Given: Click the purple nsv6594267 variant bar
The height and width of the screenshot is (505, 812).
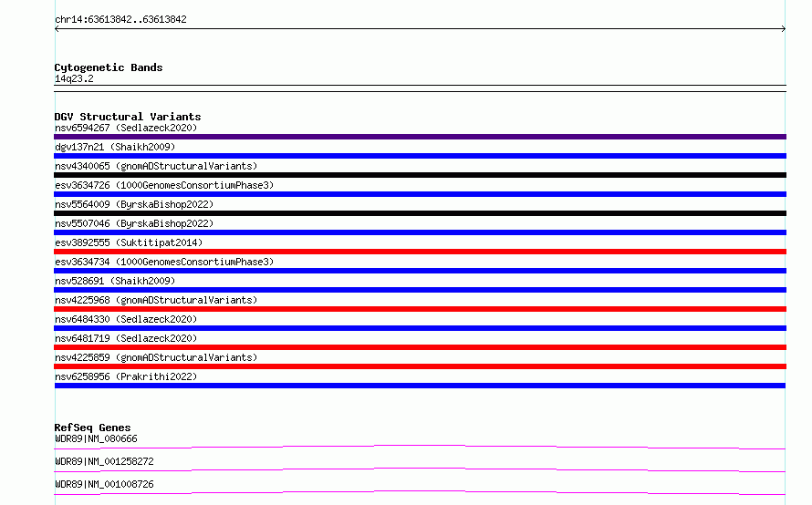Looking at the screenshot, I should pos(420,137).
